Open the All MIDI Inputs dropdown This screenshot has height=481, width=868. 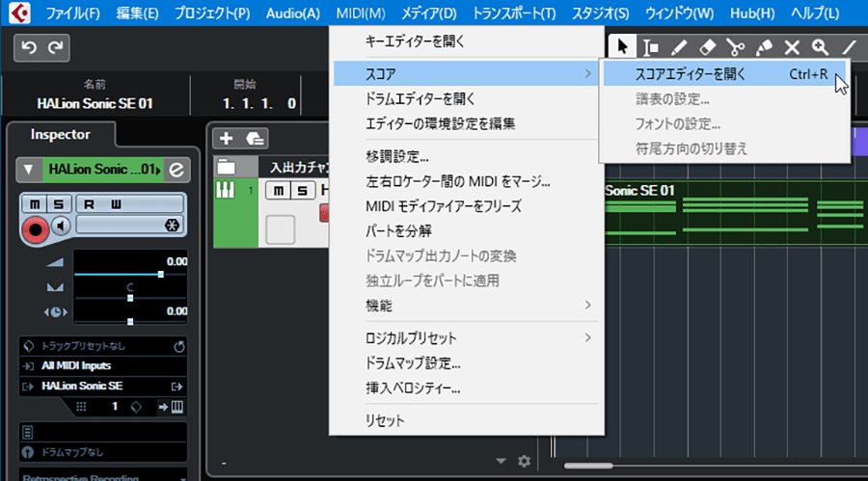click(x=103, y=366)
